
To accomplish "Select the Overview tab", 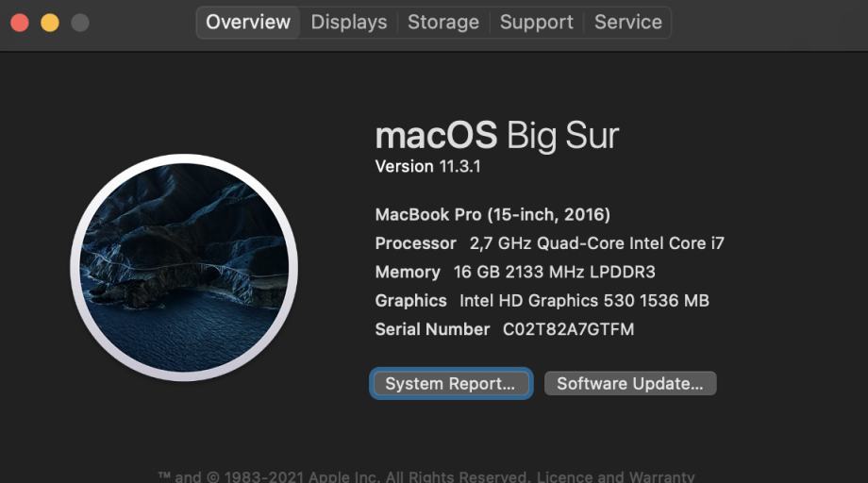I will click(248, 22).
